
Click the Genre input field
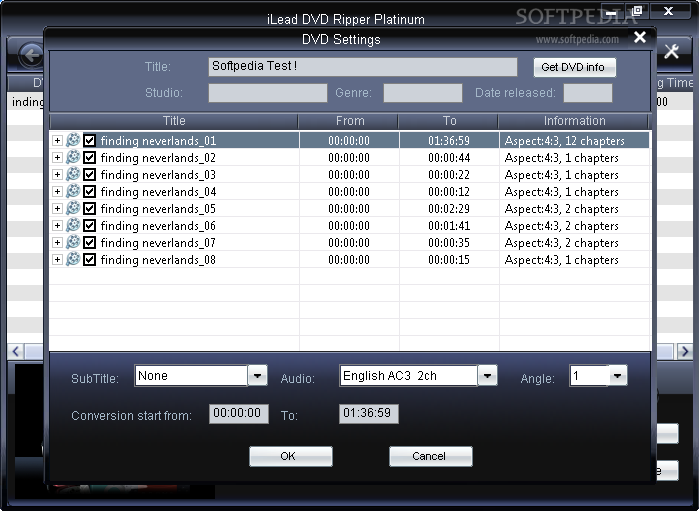(x=423, y=93)
